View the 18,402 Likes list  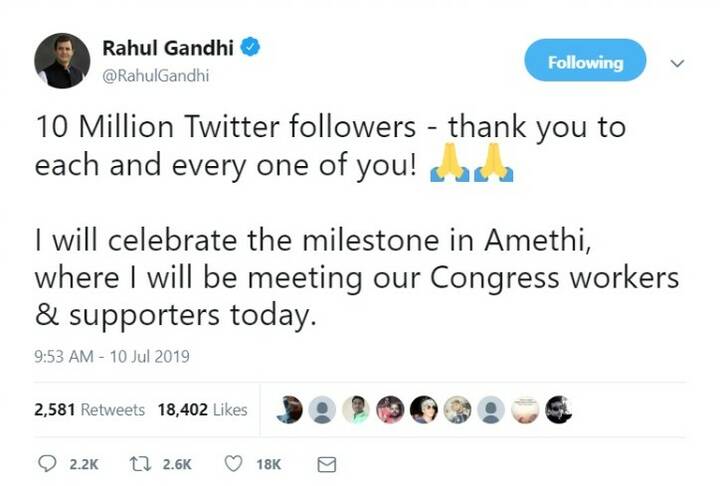202,410
